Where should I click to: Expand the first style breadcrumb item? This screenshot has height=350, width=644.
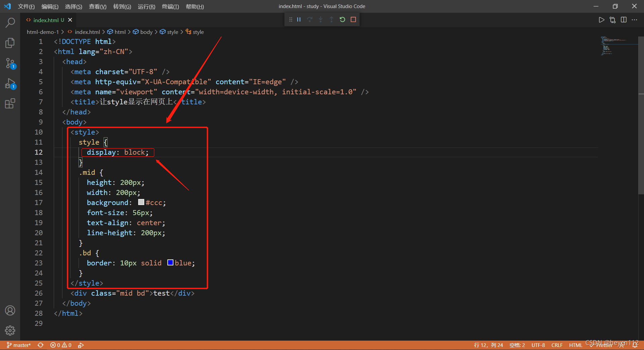click(x=169, y=32)
